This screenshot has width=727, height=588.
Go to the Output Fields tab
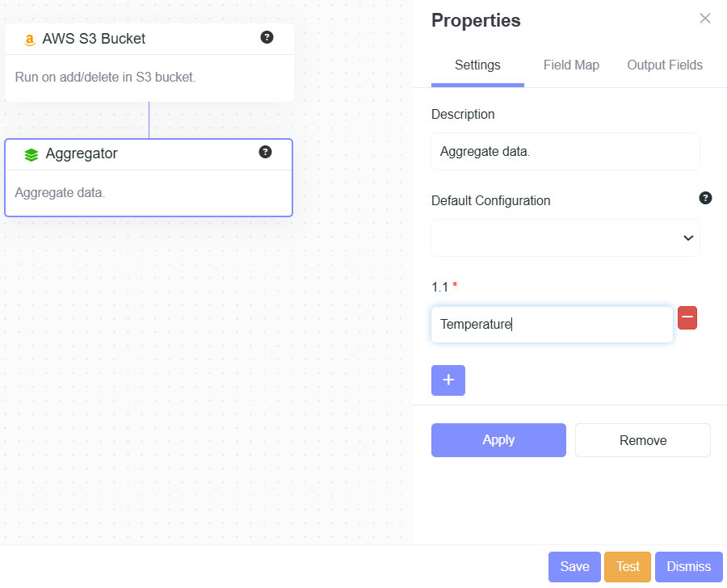click(664, 65)
